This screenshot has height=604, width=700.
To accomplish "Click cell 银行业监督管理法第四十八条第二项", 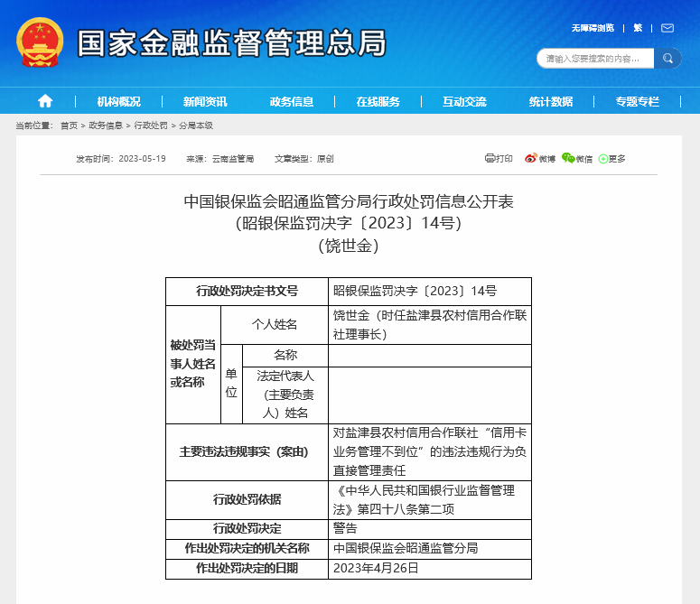I will (x=430, y=499).
